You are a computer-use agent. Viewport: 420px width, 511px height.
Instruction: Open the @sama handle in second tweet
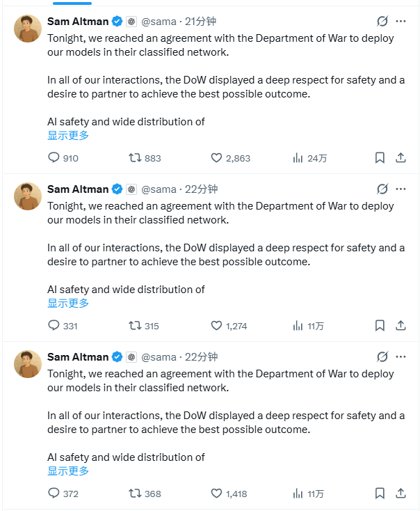click(159, 189)
